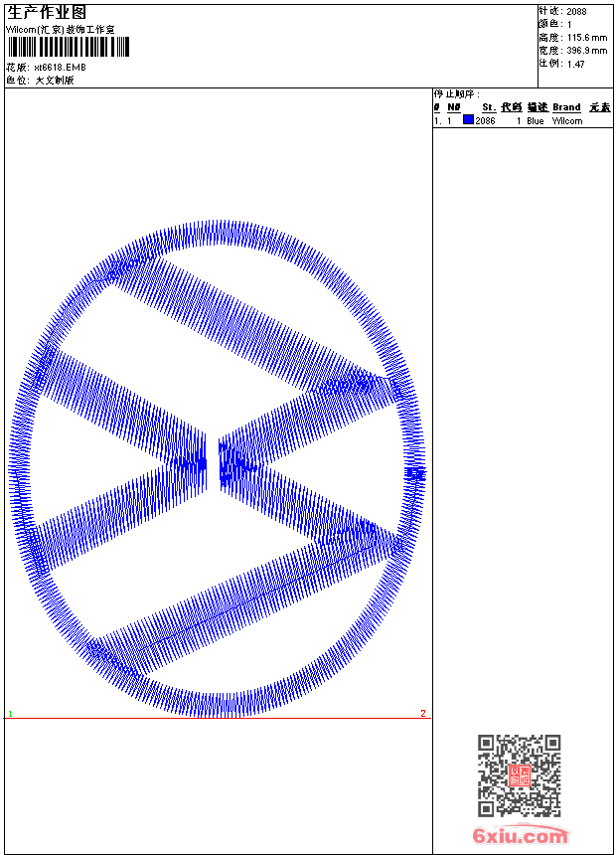Click the red marker number 2
Image resolution: width=616 pixels, height=855 pixels.
[x=423, y=713]
